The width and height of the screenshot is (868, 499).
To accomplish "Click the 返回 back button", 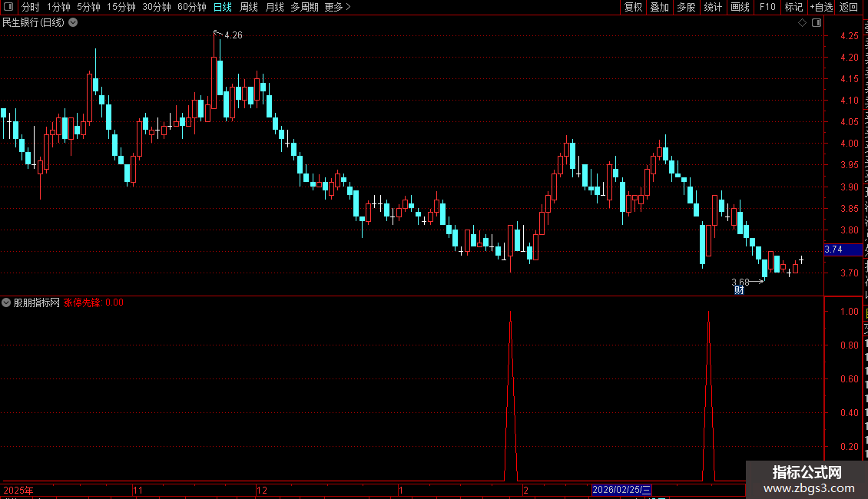I will (x=849, y=7).
